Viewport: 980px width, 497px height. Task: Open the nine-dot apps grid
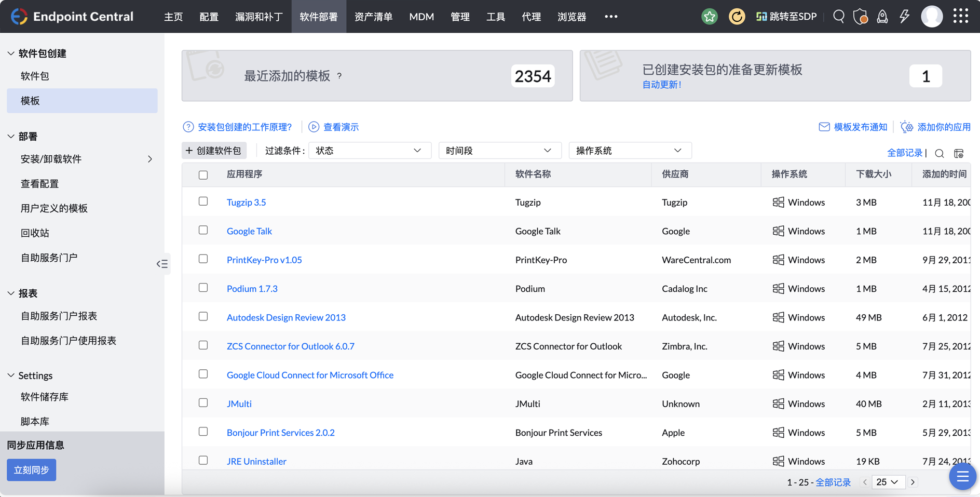point(960,17)
